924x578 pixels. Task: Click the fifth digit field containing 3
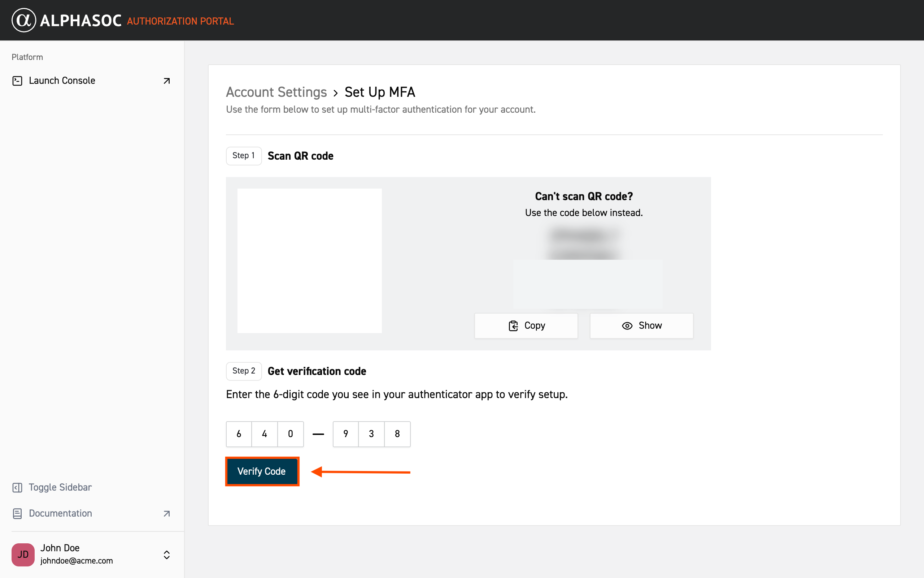click(x=371, y=434)
